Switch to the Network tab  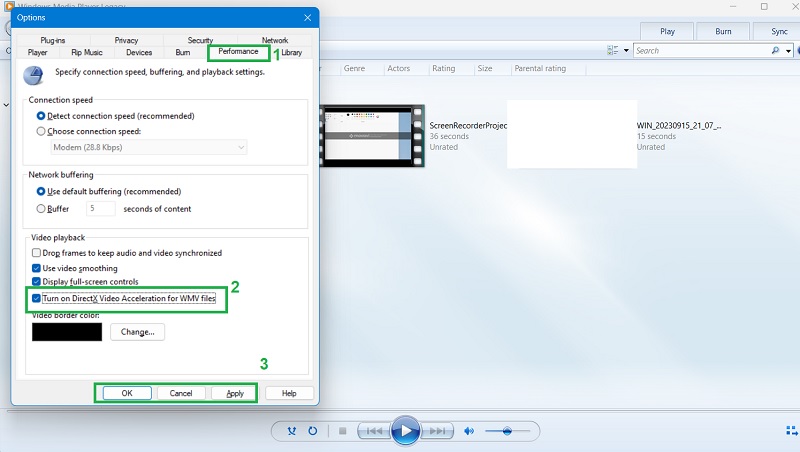click(x=275, y=40)
